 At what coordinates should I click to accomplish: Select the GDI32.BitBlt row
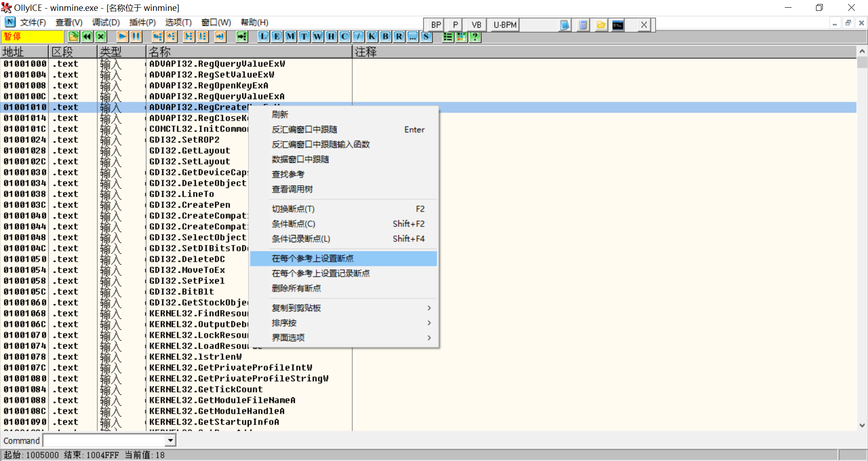point(428,292)
